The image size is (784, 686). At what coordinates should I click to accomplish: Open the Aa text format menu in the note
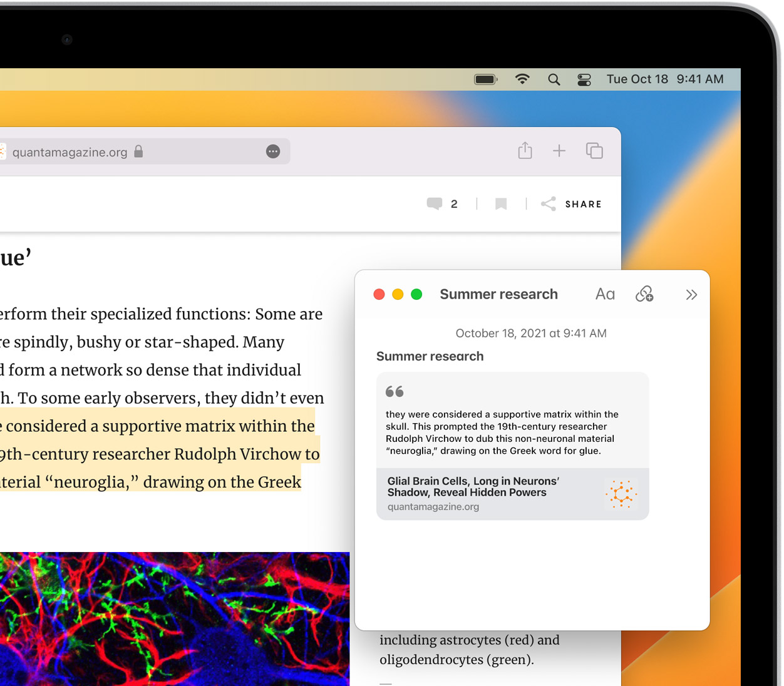pyautogui.click(x=605, y=294)
